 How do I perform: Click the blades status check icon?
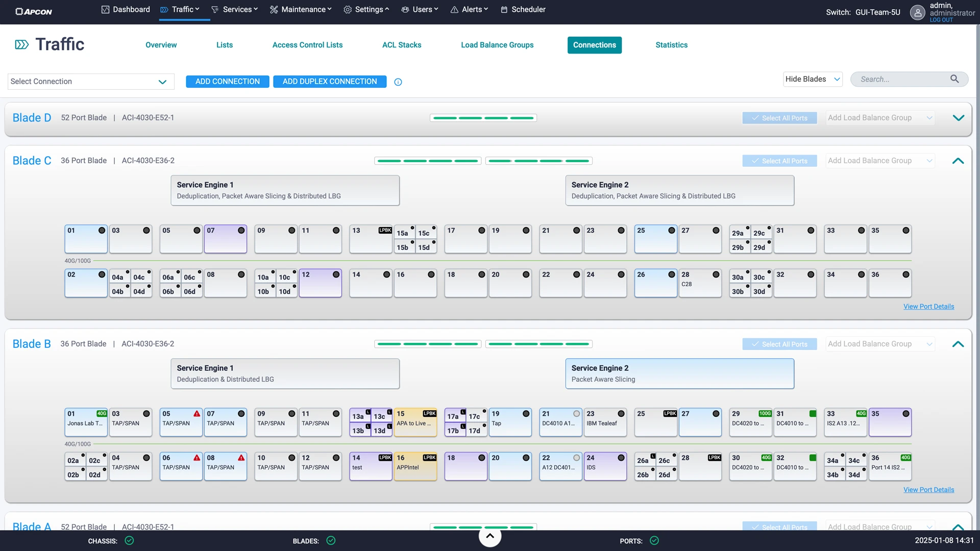pos(331,541)
